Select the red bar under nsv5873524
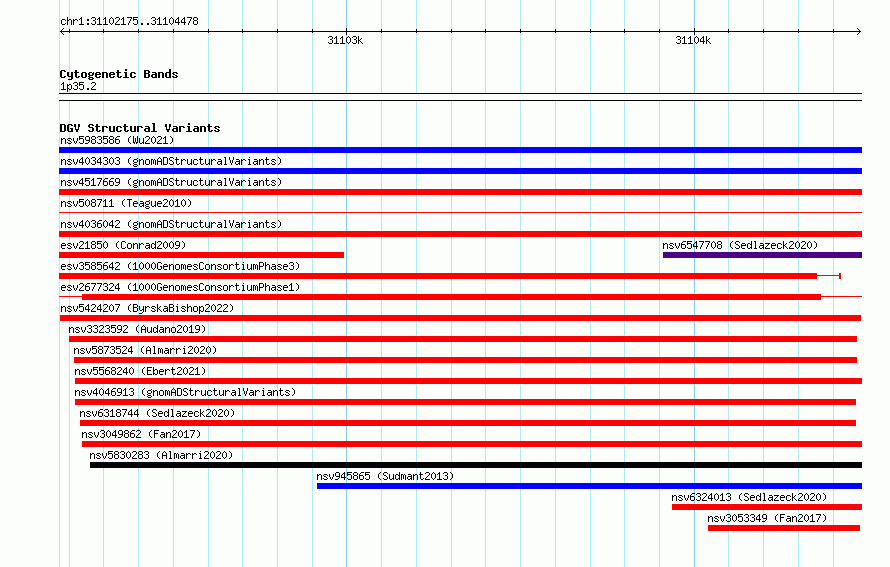 click(465, 360)
